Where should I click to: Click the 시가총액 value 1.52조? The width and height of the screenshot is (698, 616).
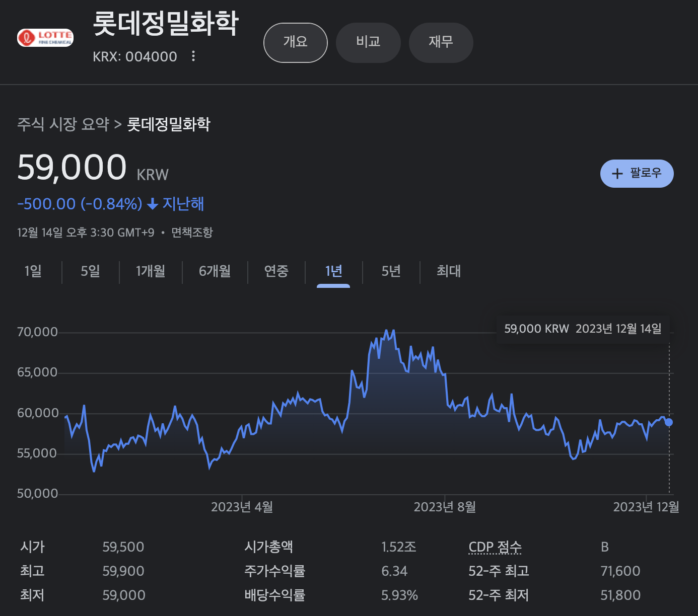[x=399, y=547]
